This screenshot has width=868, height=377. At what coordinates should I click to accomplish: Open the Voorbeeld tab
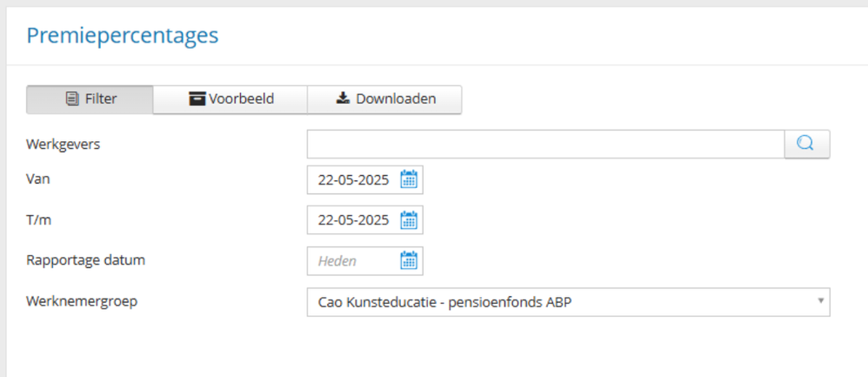tap(230, 99)
